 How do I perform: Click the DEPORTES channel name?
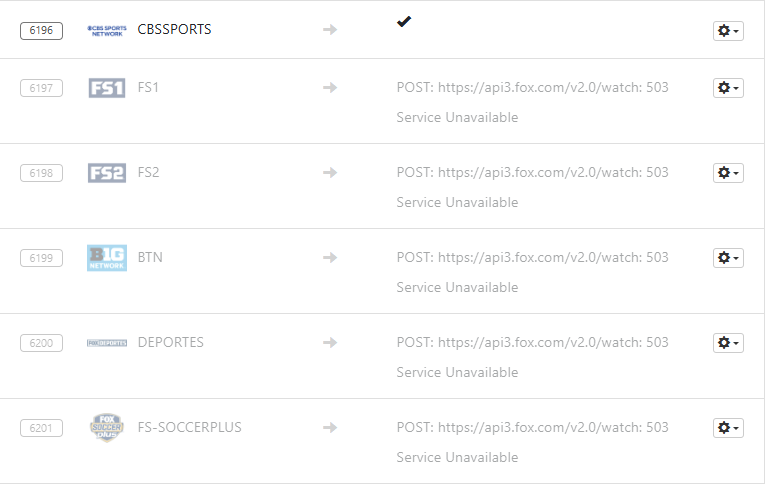click(x=171, y=343)
